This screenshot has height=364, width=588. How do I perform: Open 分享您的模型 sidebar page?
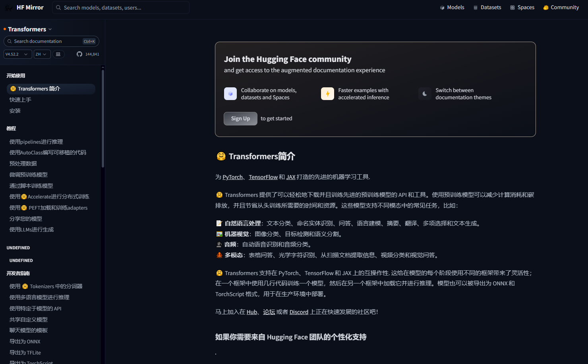coord(26,219)
